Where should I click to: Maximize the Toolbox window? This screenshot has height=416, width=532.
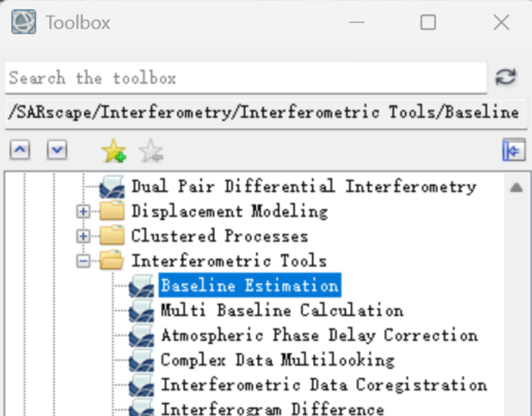[428, 22]
